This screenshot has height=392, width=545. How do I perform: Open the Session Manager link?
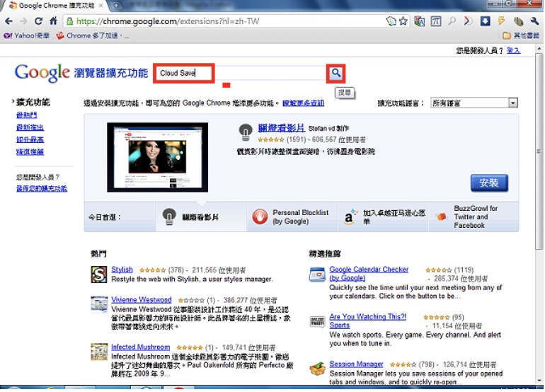tap(356, 364)
